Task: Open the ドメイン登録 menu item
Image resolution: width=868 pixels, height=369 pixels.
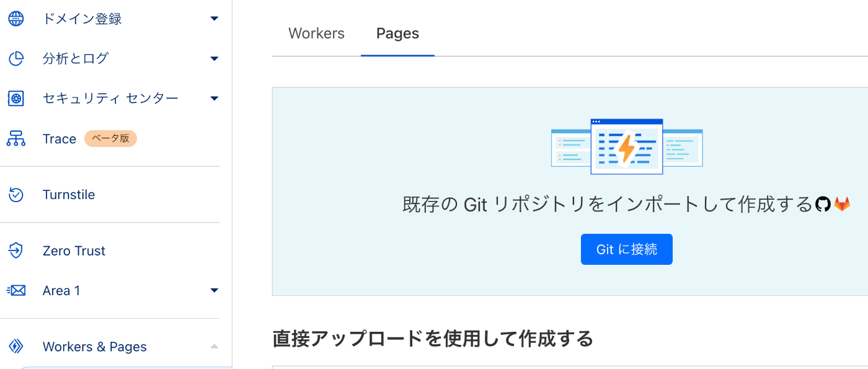Action: point(82,19)
